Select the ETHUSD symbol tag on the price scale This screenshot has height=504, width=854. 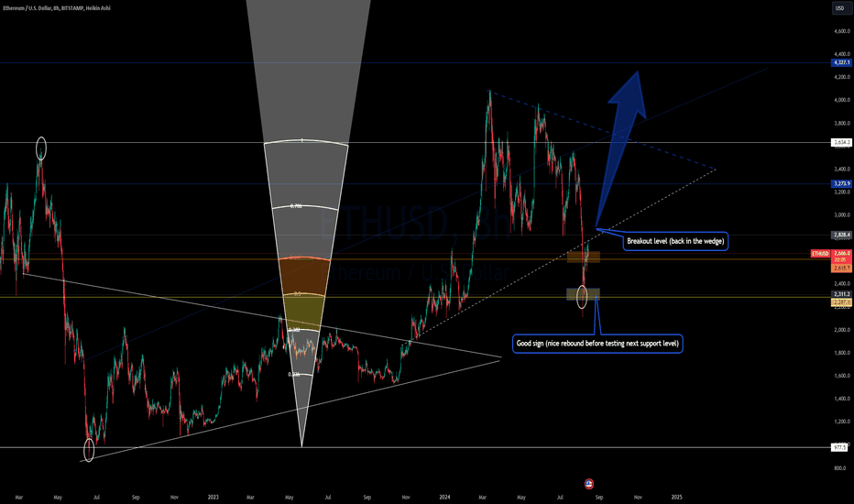[x=820, y=254]
